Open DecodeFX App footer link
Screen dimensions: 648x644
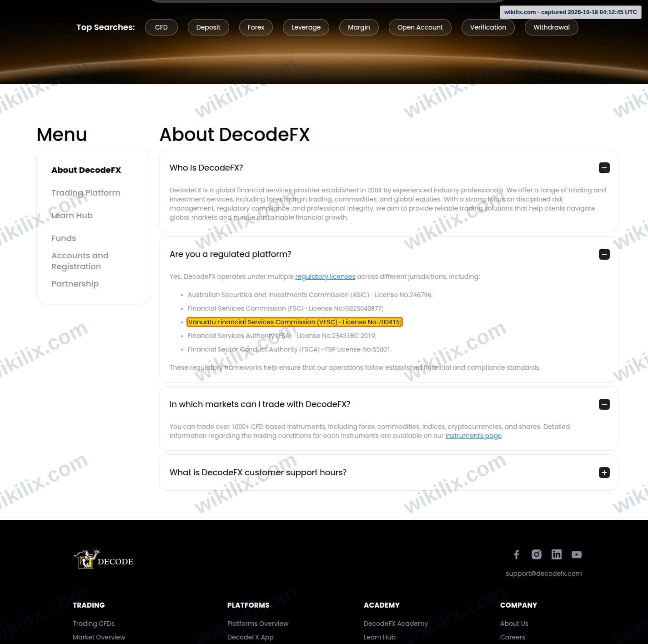pyautogui.click(x=251, y=637)
